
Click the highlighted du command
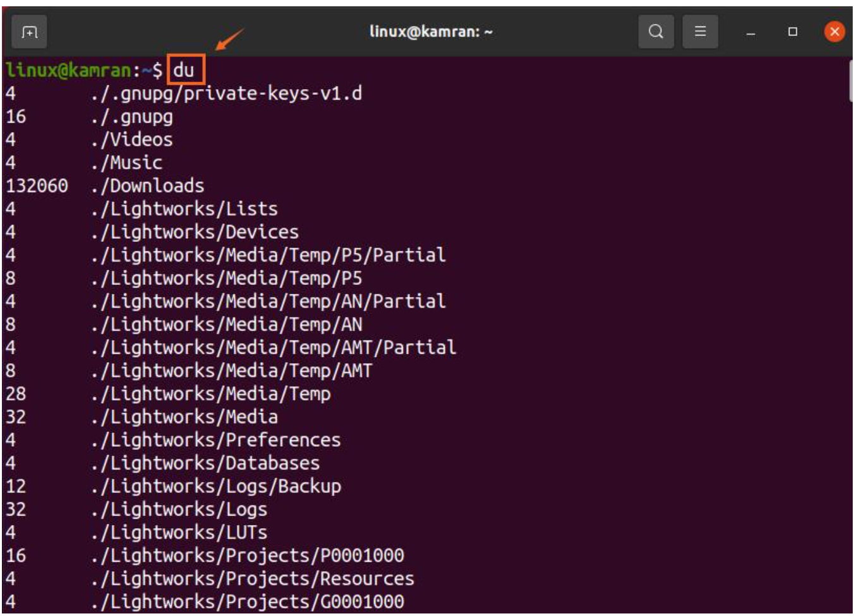[x=184, y=70]
